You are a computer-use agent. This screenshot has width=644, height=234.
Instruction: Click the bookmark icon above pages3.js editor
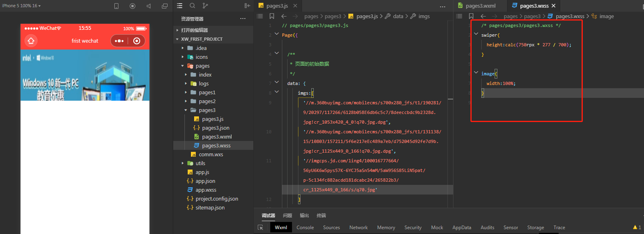pyautogui.click(x=272, y=16)
